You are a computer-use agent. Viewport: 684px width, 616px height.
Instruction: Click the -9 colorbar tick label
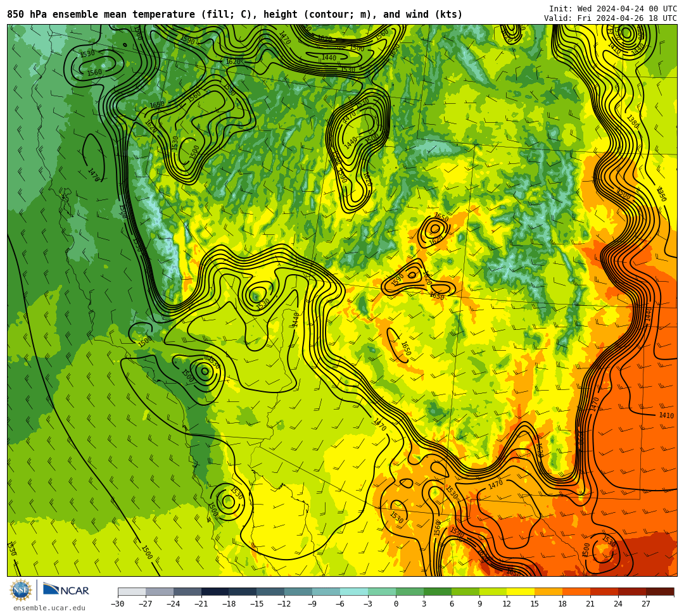click(312, 604)
